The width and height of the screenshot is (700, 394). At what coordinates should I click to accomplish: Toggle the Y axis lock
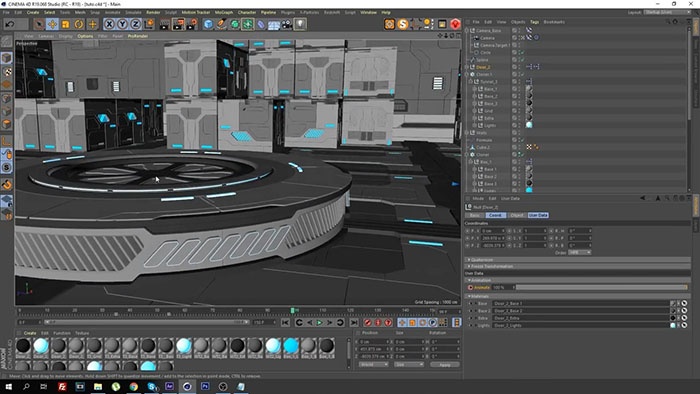122,24
